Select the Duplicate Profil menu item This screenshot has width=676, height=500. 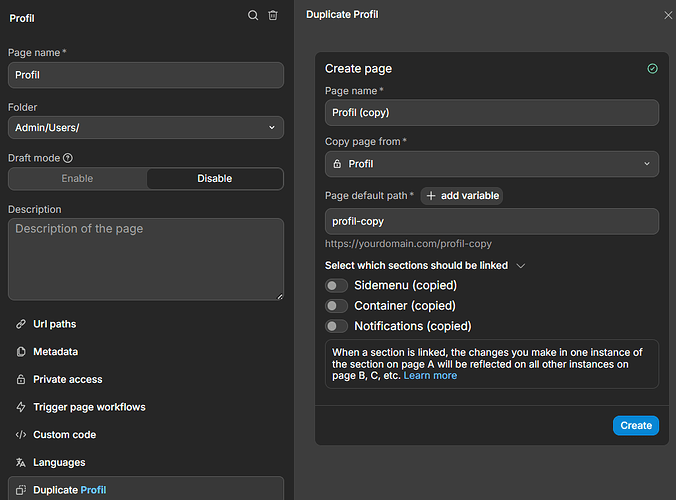click(x=146, y=490)
